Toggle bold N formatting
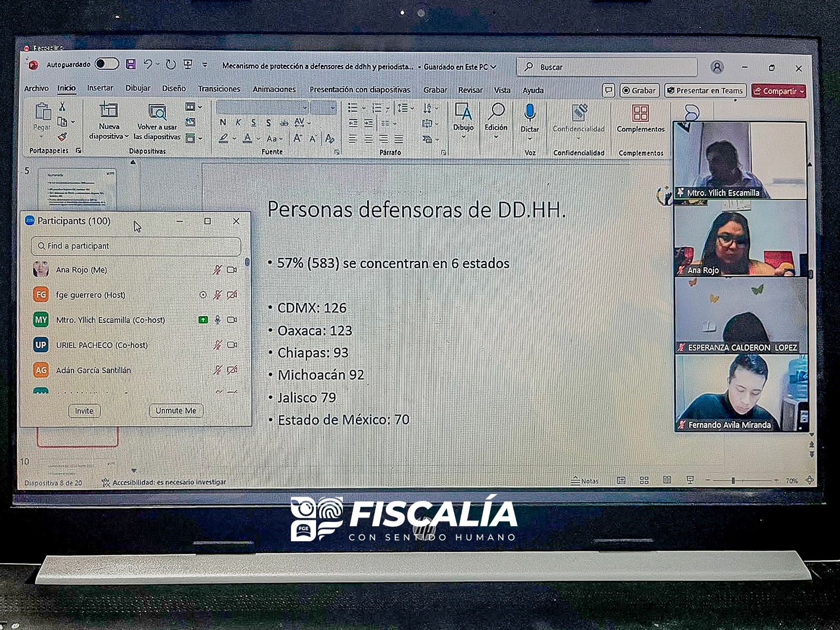The image size is (840, 630). [223, 122]
